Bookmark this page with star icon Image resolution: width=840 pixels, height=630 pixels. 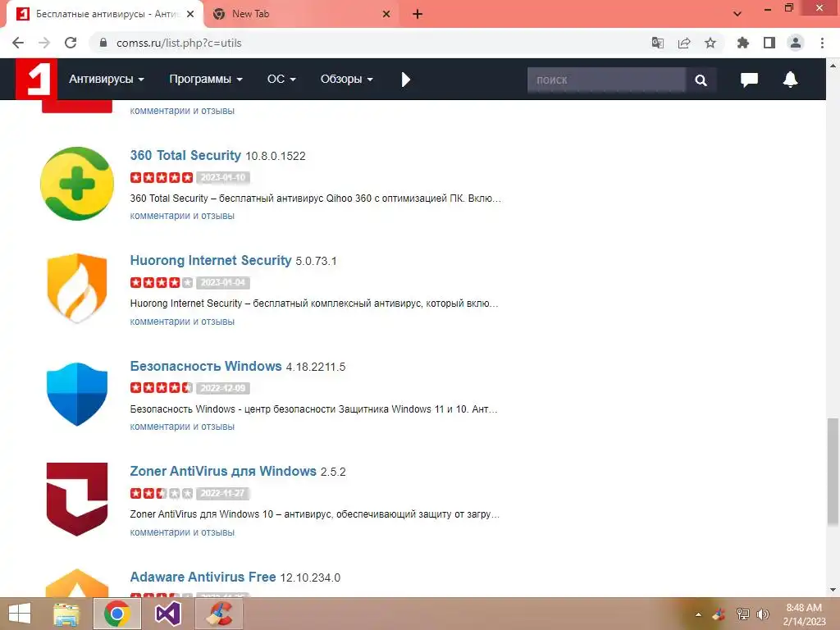tap(710, 43)
